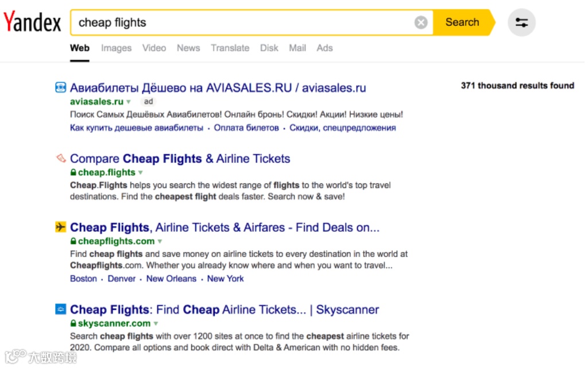The image size is (588, 368).
Task: Click the Denver sitelink
Action: click(122, 279)
